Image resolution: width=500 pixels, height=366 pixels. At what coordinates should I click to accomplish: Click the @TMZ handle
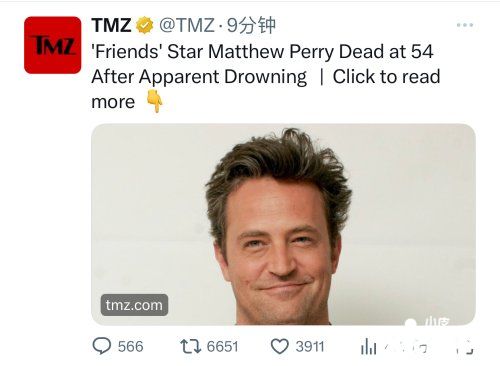tap(187, 25)
